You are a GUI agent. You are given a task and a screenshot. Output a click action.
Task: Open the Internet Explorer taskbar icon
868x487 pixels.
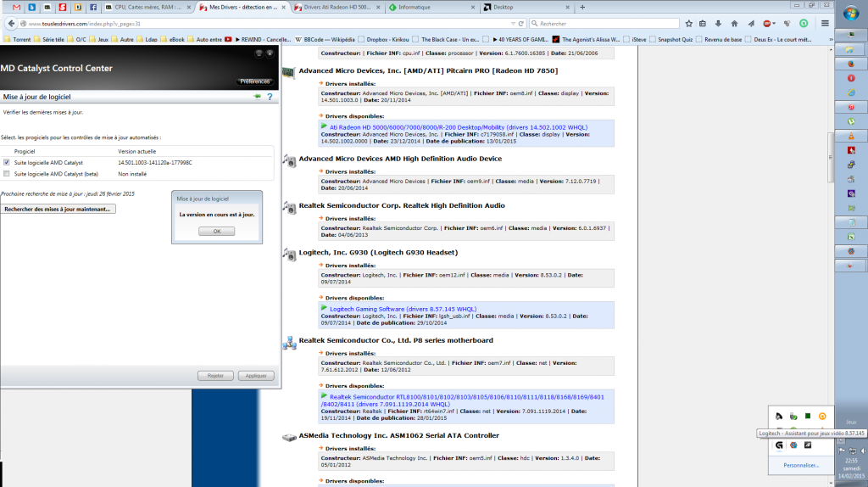(x=851, y=92)
